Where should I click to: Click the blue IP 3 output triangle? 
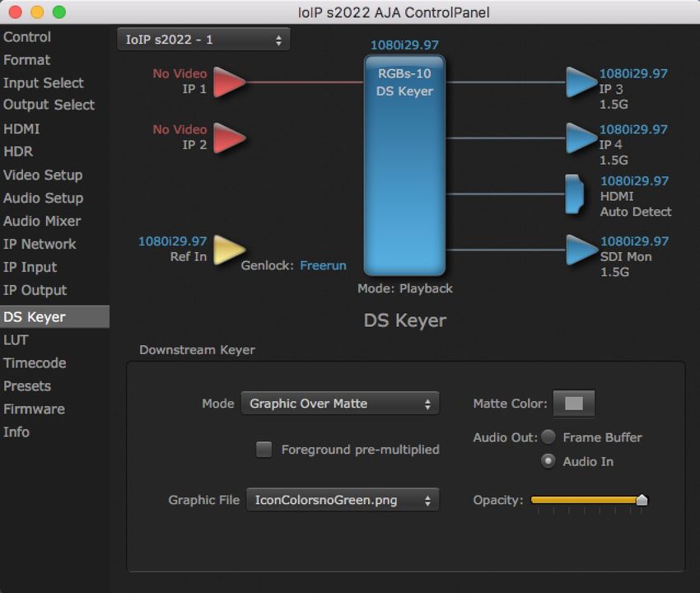tap(581, 82)
